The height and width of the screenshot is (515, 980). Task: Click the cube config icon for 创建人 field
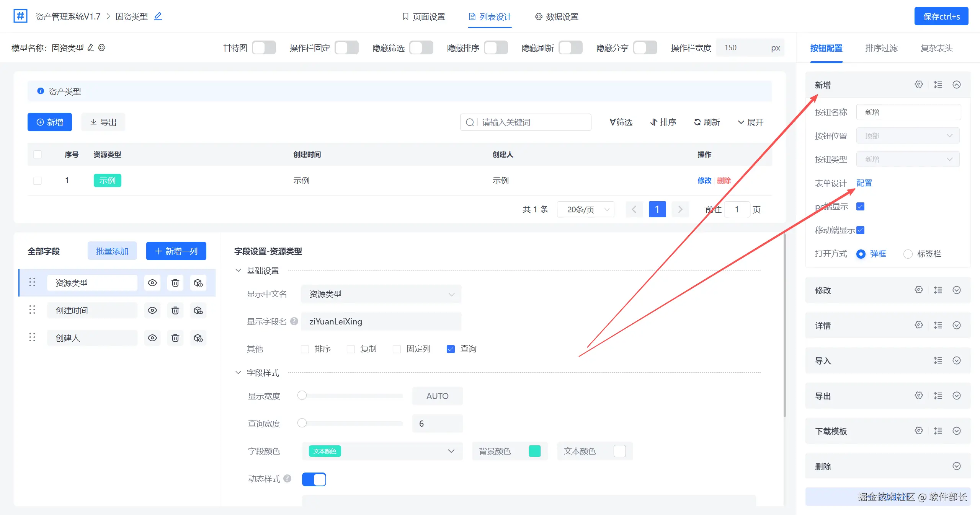198,338
